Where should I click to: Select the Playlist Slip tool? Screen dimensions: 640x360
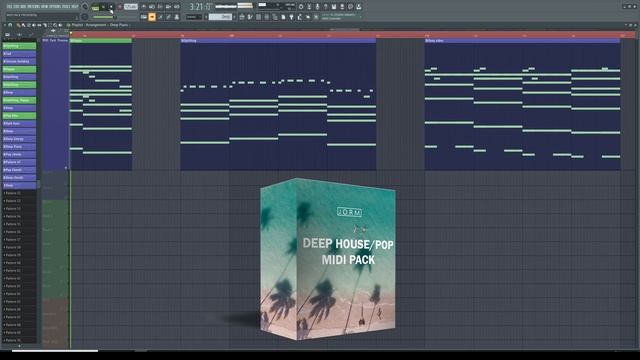click(x=39, y=25)
